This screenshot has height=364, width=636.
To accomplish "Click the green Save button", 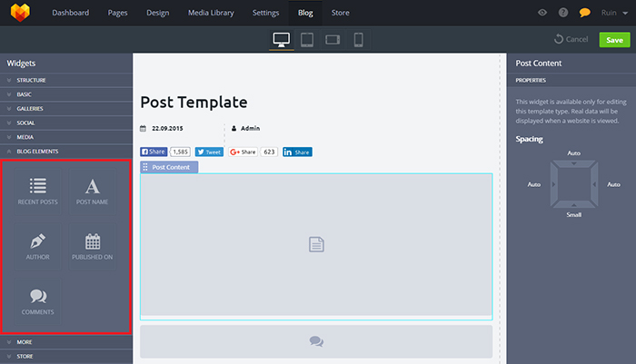I will pos(614,40).
